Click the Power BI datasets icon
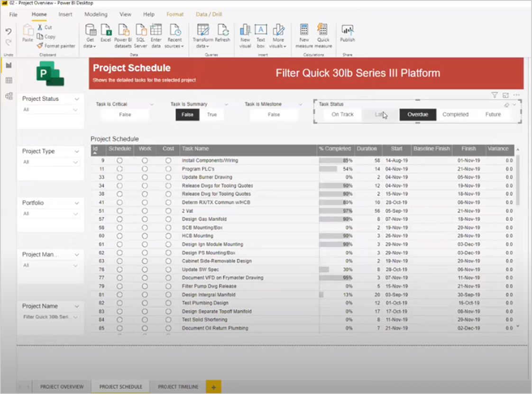This screenshot has height=394, width=532. 123,33
